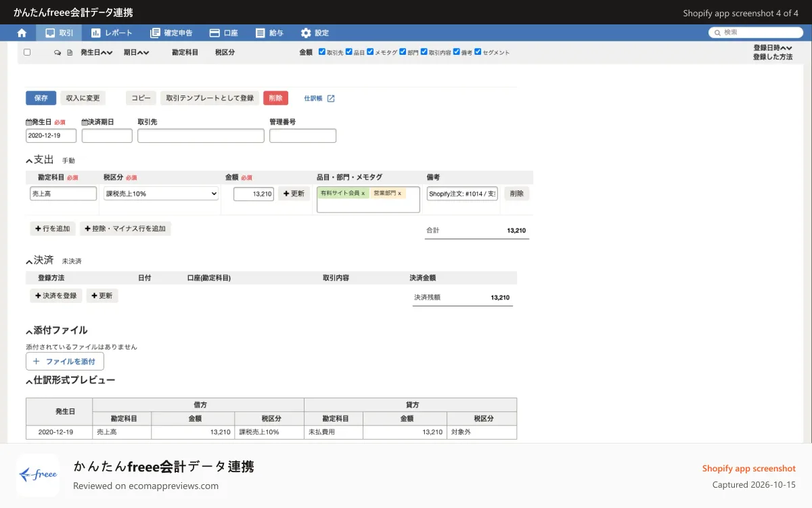
Task: Click the コピー button
Action: pos(141,98)
